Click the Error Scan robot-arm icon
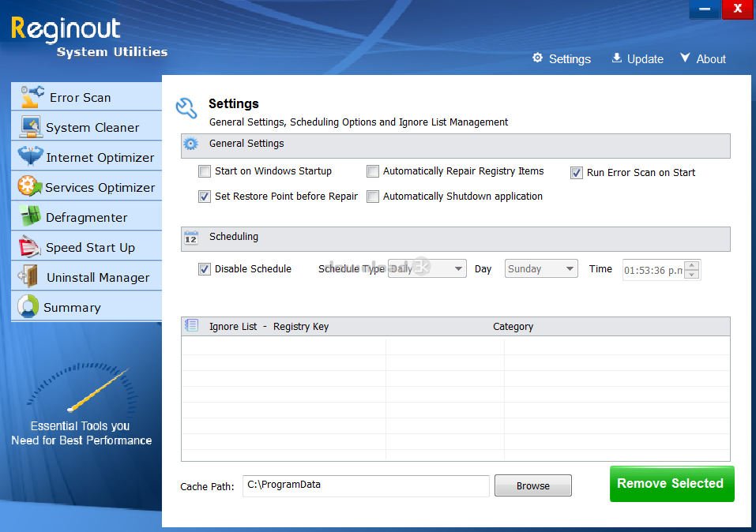 pyautogui.click(x=32, y=97)
